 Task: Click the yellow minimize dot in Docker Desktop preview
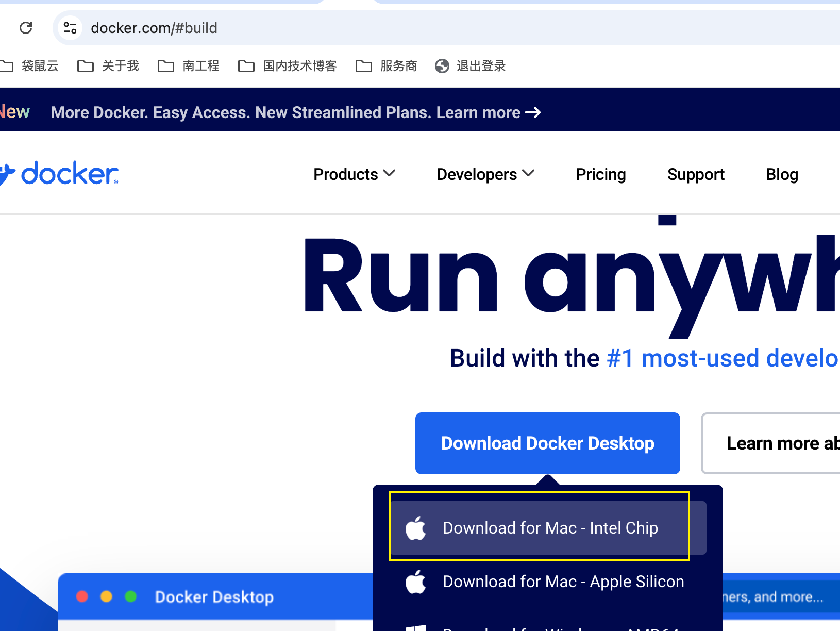[106, 596]
